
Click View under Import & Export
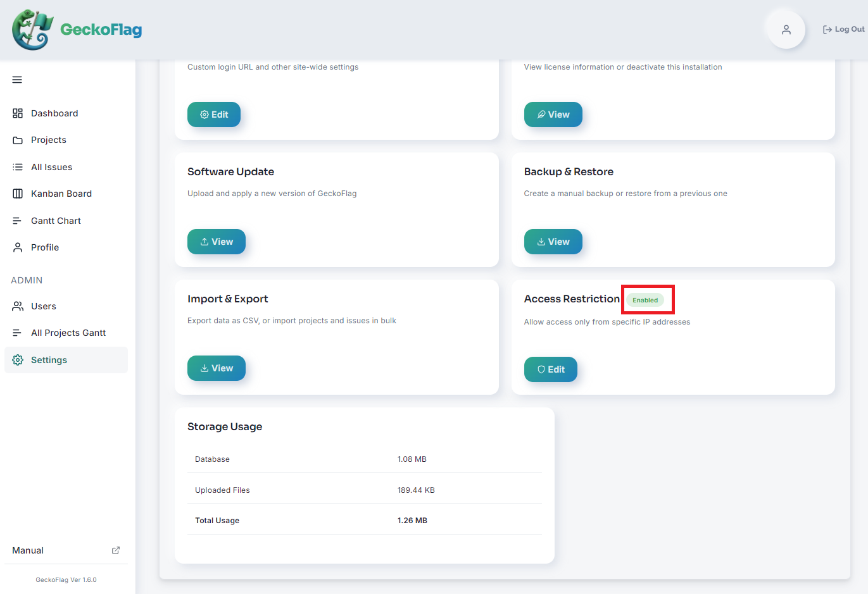(217, 368)
